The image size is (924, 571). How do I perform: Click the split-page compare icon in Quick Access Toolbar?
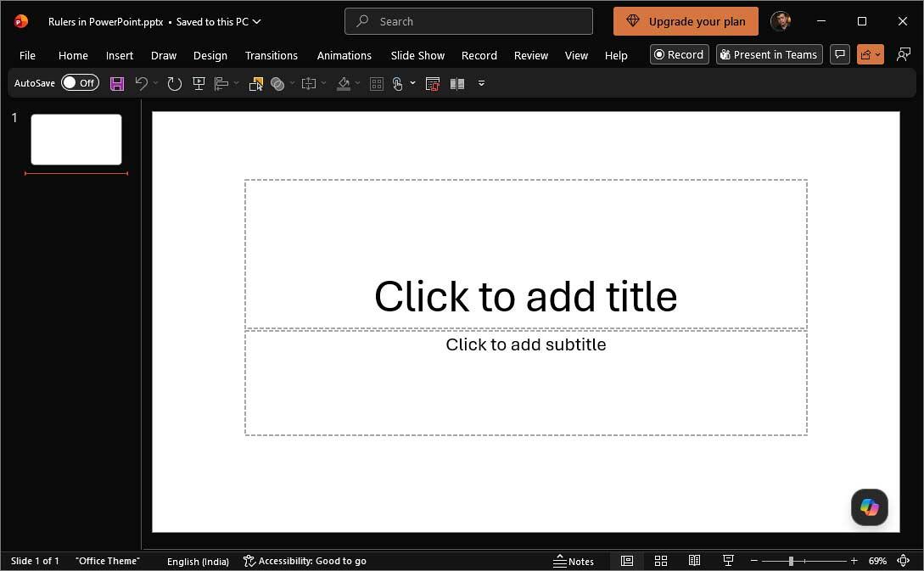point(457,84)
